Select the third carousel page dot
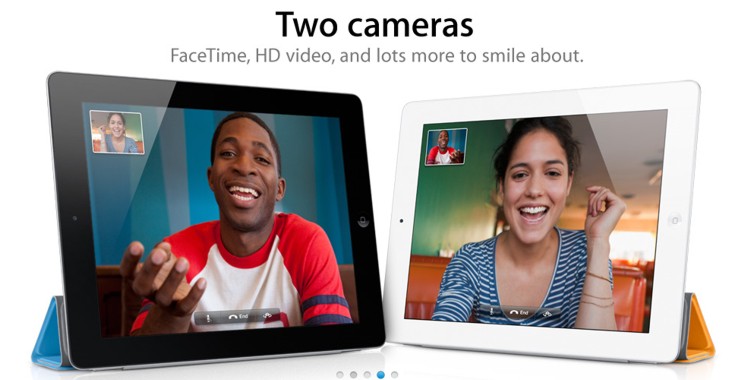Screen dimensions: 750x380 (367, 374)
